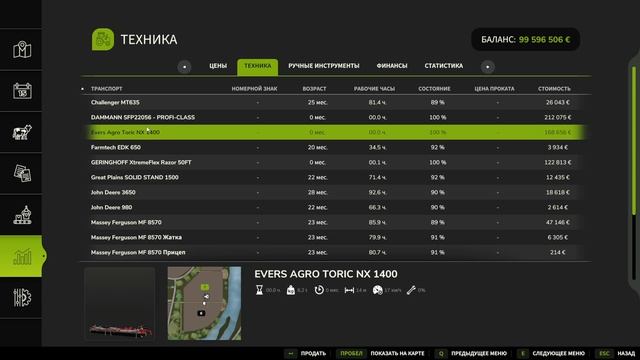Open the animals page with cow icon
640x360 pixels.
[22, 132]
